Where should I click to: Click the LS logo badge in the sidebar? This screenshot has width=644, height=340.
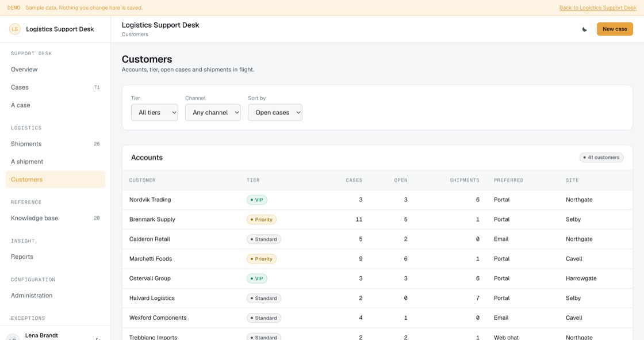tap(15, 29)
